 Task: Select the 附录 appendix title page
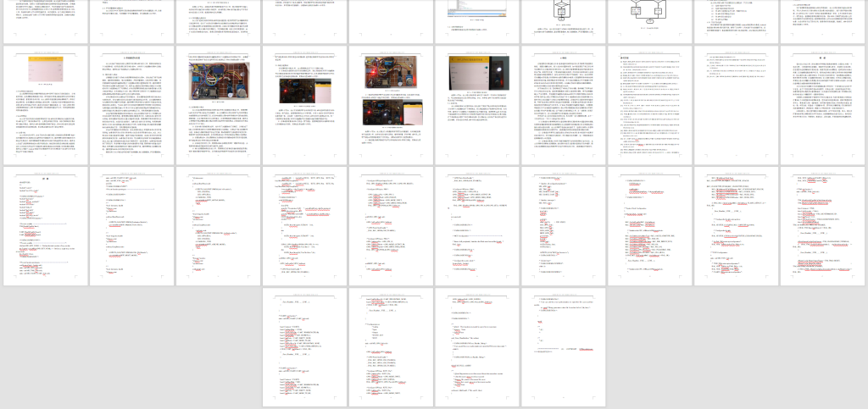click(46, 225)
